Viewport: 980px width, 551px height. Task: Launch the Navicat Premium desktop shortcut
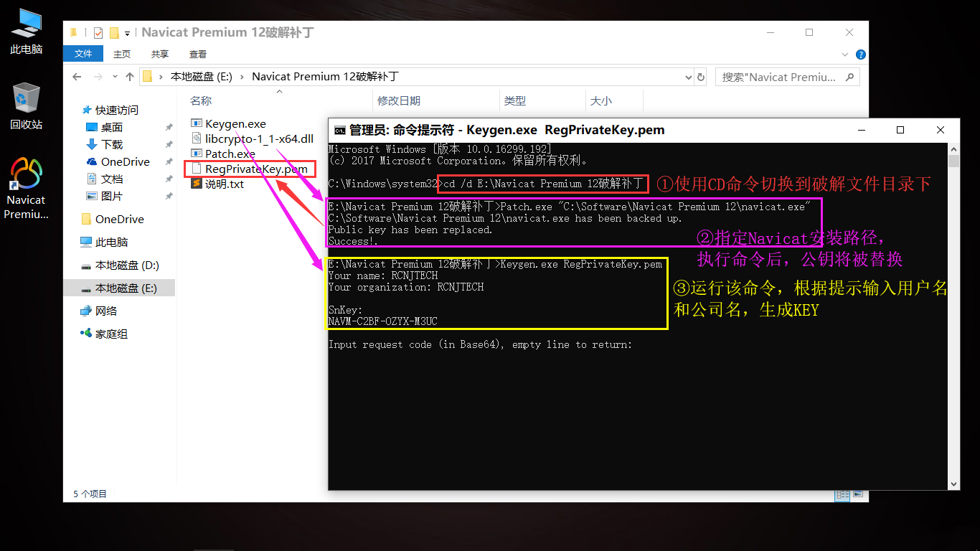26,188
